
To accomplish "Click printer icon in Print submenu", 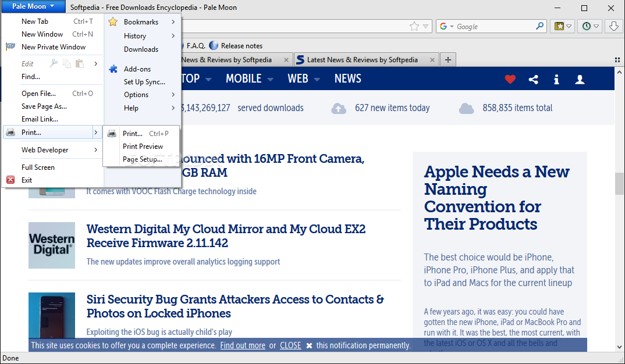I will pyautogui.click(x=112, y=133).
